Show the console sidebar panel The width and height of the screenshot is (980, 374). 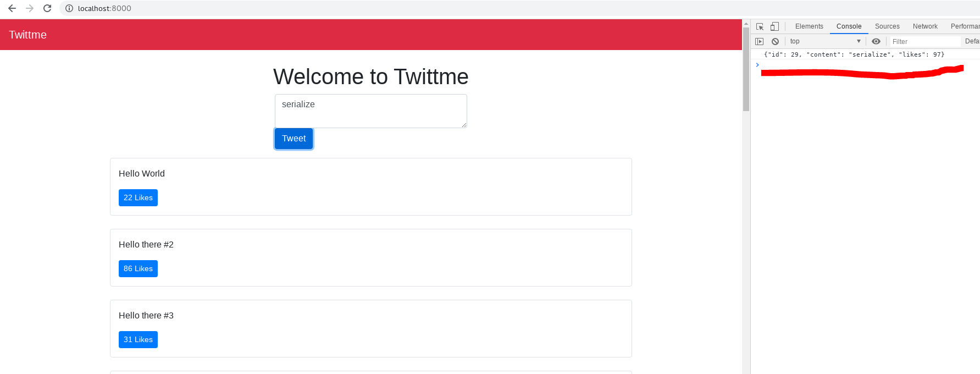[760, 41]
